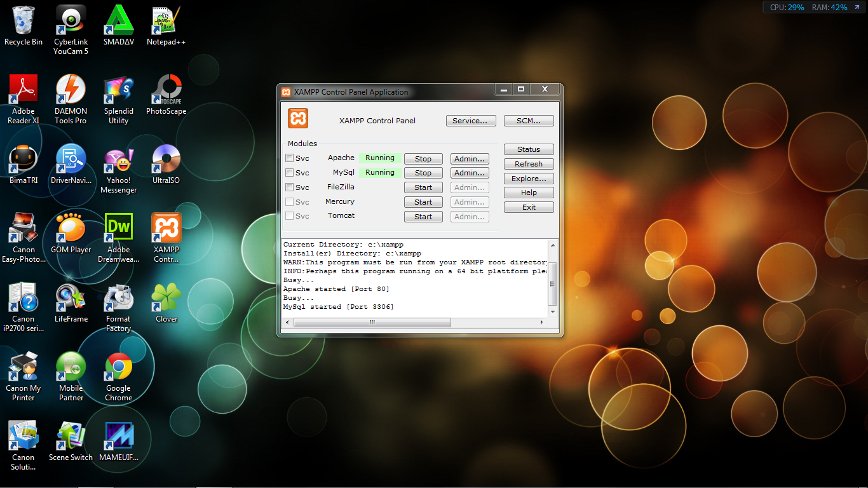Click the Status button
Image resolution: width=868 pixels, height=488 pixels.
click(529, 149)
